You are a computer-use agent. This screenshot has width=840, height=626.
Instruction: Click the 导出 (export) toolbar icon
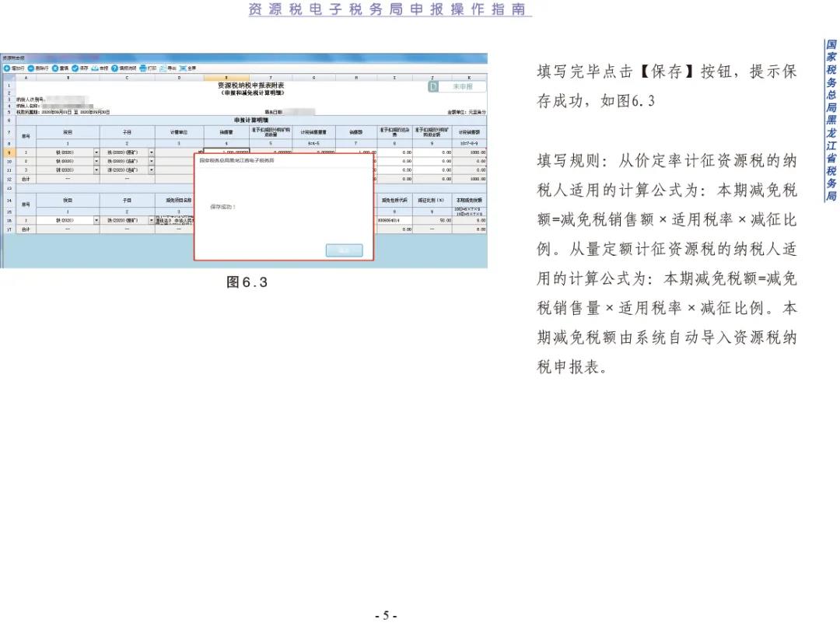click(x=163, y=68)
